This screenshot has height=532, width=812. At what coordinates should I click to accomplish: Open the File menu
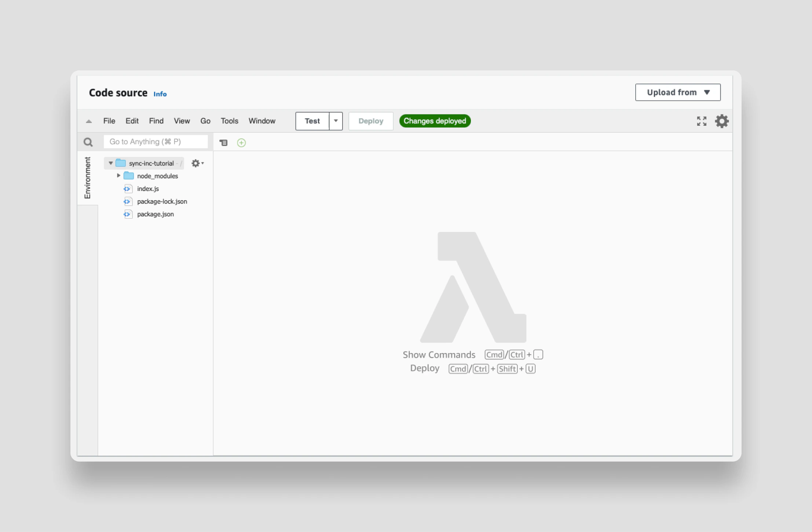pos(109,121)
